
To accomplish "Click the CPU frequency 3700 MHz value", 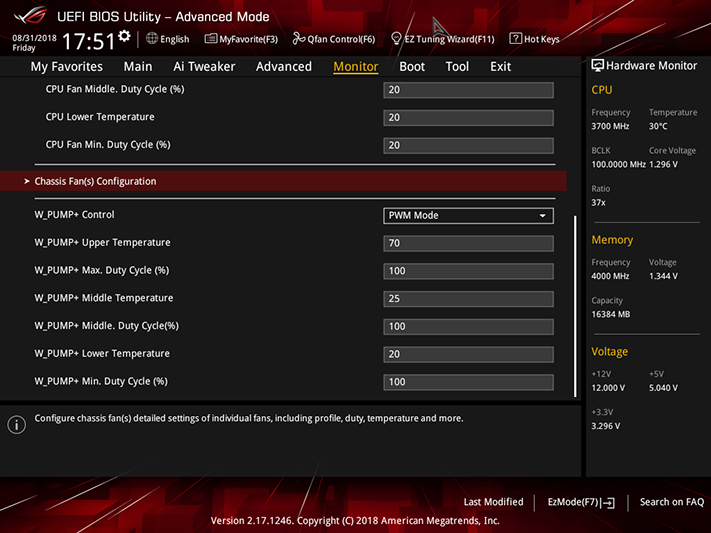I will point(610,126).
